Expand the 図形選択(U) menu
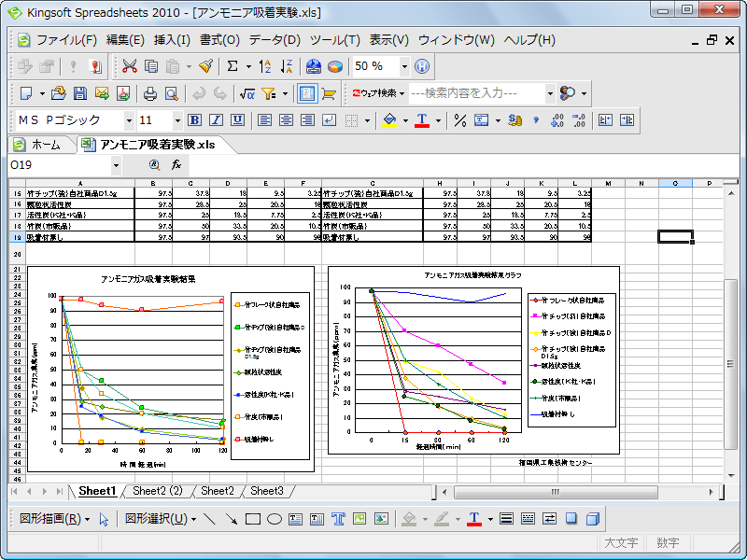The width and height of the screenshot is (747, 560). [161, 519]
